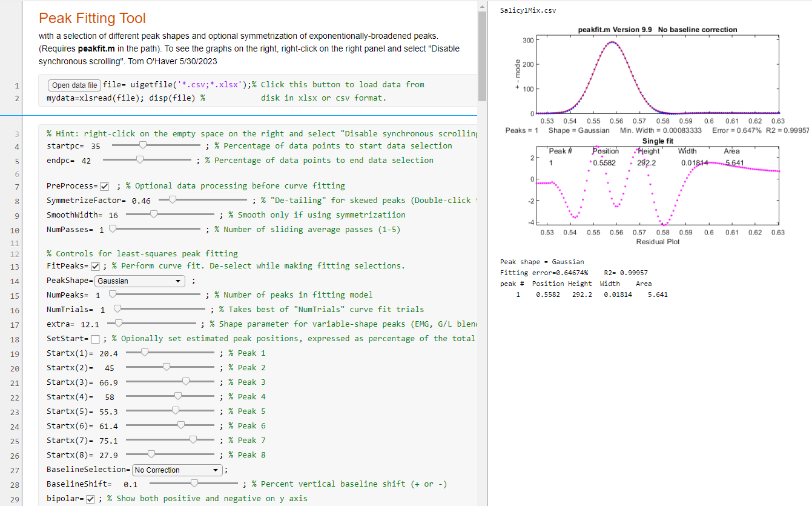The image size is (812, 506).
Task: Click the endpc slider handle
Action: (140, 161)
